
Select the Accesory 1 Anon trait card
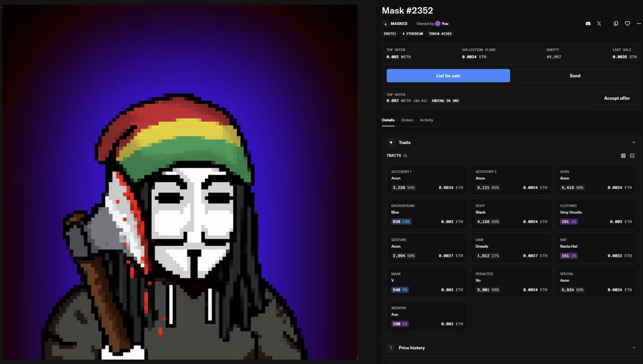[x=427, y=180]
